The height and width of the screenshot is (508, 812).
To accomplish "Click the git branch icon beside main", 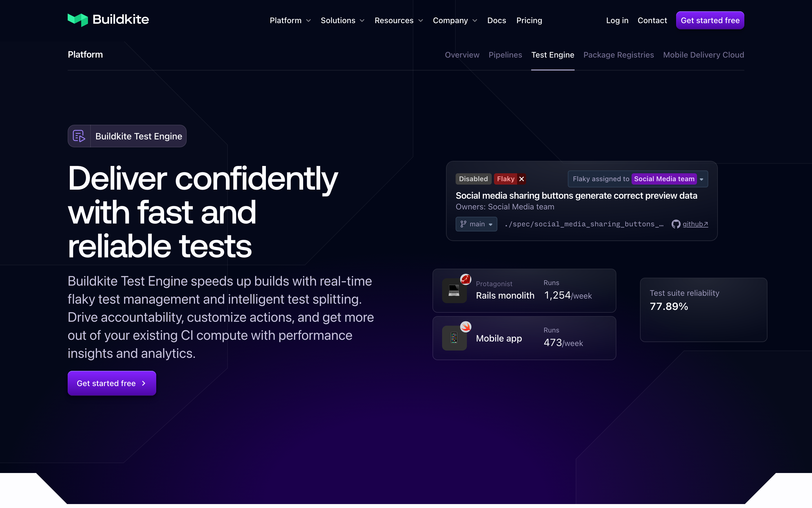I will pyautogui.click(x=464, y=224).
